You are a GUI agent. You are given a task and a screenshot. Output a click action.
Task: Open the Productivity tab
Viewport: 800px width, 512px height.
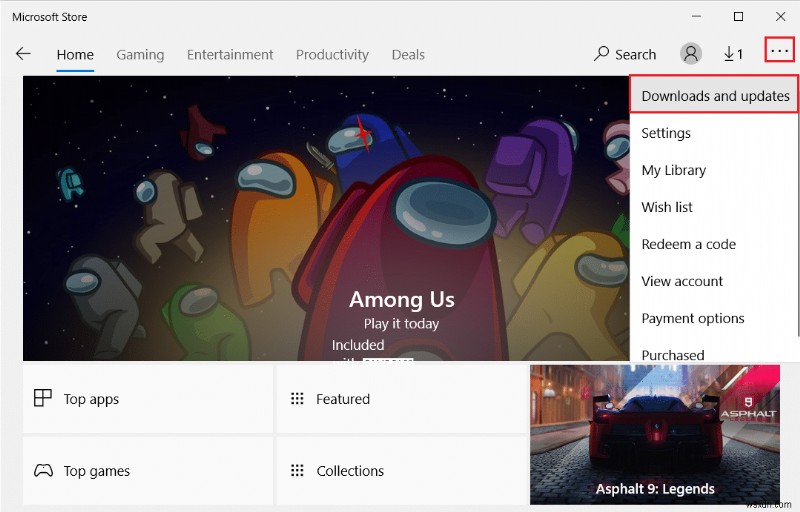tap(332, 55)
